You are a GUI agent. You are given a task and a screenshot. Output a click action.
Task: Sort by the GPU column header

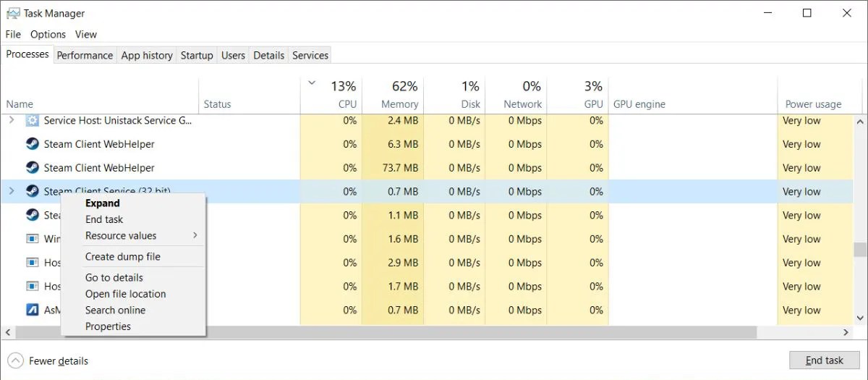[x=578, y=95]
